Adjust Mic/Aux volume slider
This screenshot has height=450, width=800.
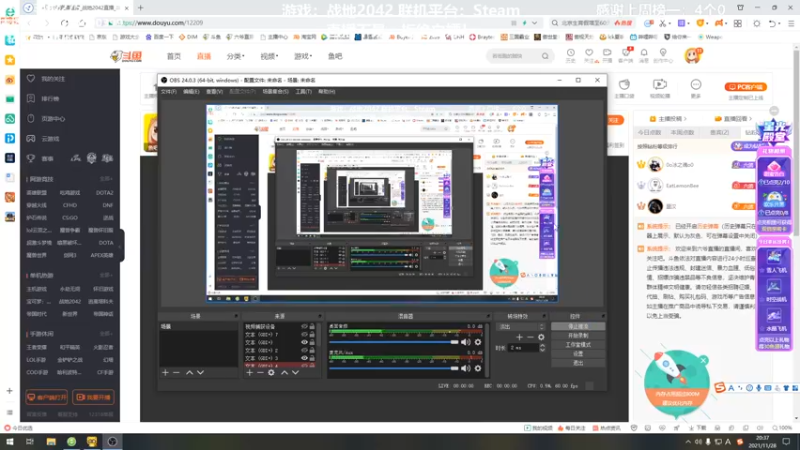pos(393,368)
